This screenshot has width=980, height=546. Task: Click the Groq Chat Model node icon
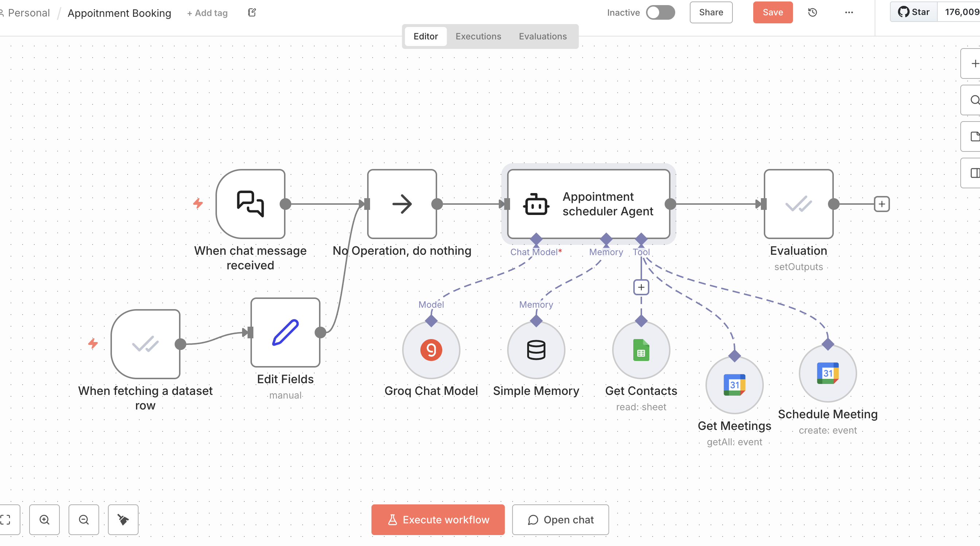[431, 350]
